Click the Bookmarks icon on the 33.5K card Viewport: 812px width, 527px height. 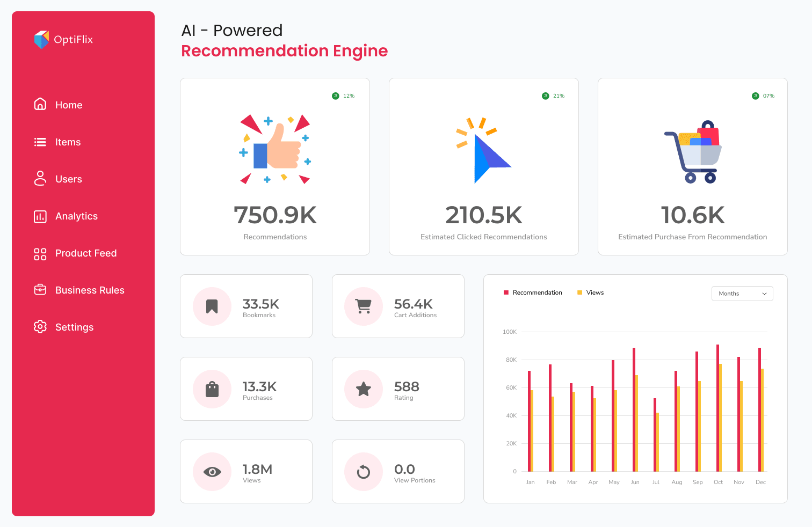pyautogui.click(x=212, y=306)
